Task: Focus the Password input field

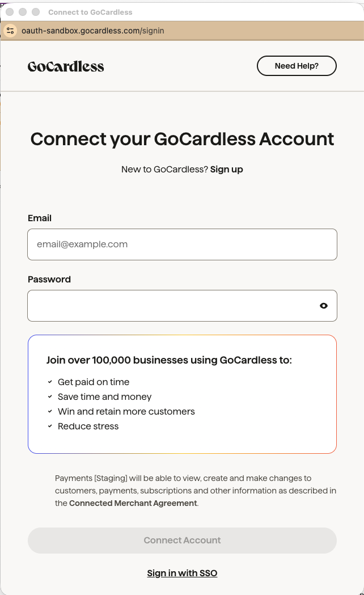Action: click(x=170, y=306)
